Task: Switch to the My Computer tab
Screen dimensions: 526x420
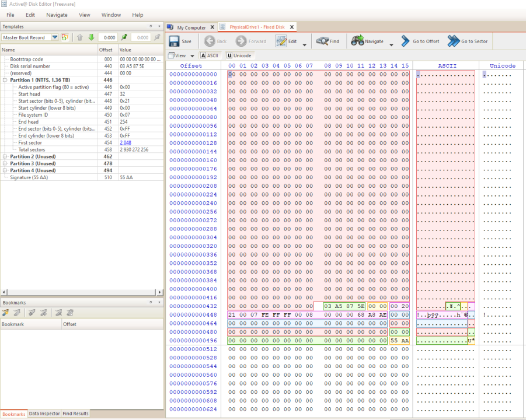Action: pyautogui.click(x=191, y=27)
